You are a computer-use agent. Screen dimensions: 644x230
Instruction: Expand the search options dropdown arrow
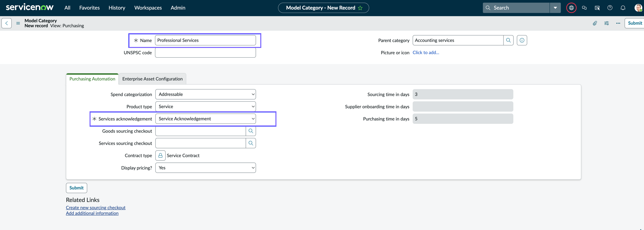(x=555, y=8)
